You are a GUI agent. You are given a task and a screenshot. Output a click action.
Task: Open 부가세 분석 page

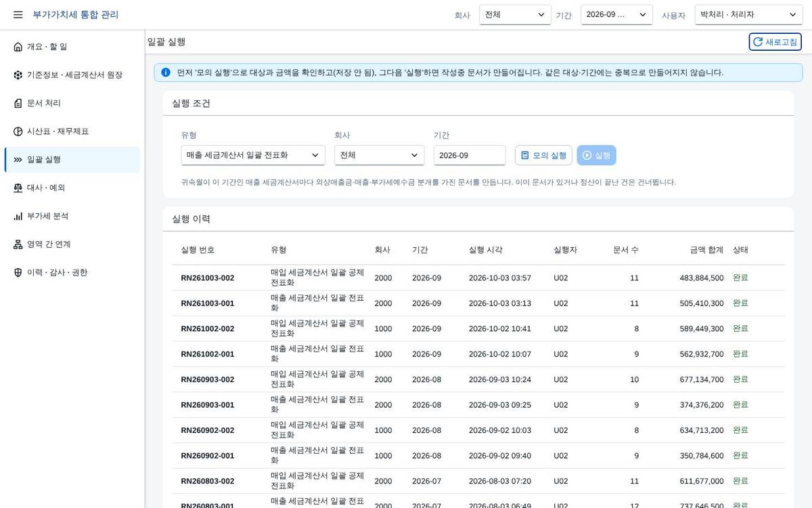pos(72,216)
